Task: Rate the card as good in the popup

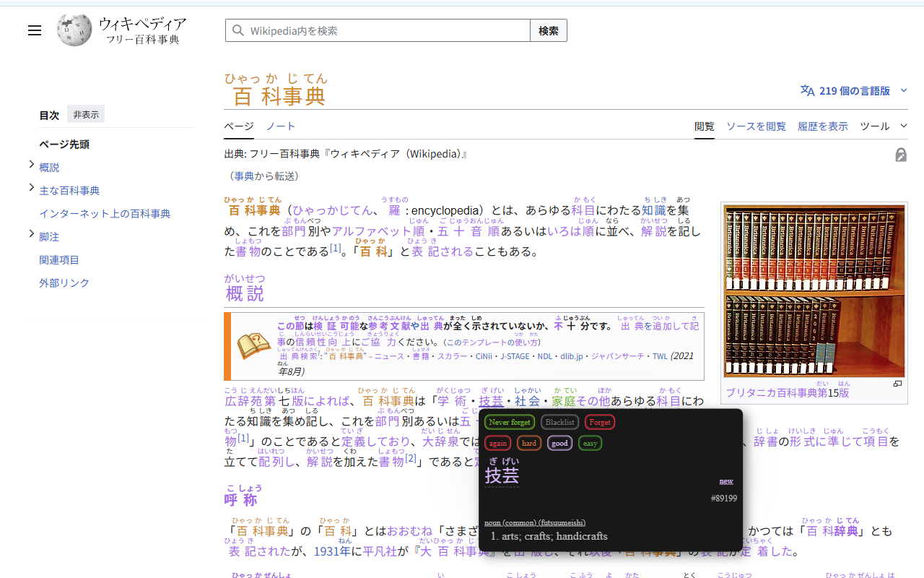Action: [559, 443]
